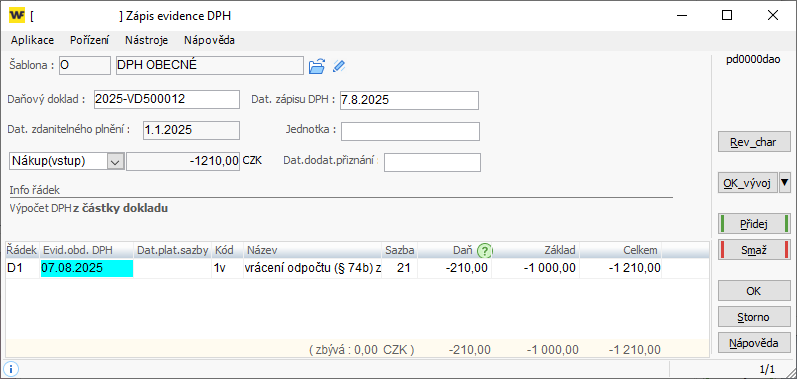Image resolution: width=797 pixels, height=379 pixels.
Task: Click the zbývá : 0,00 CZK summary text
Action: [x=361, y=350]
